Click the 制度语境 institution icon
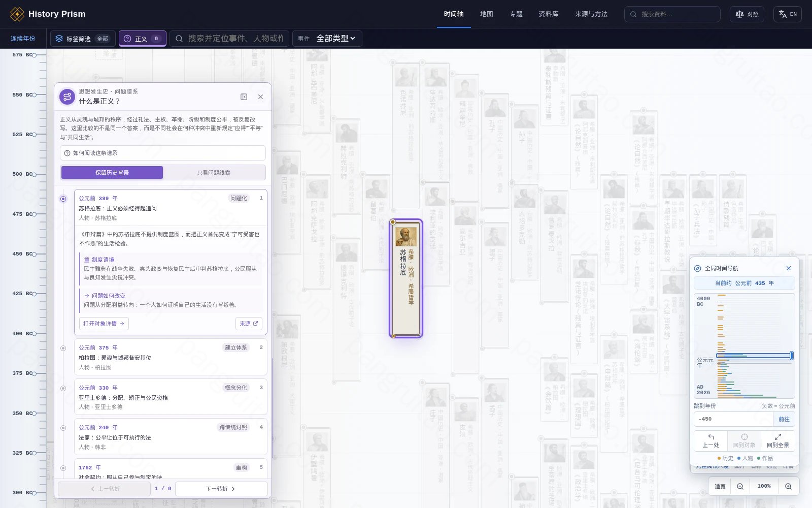 (x=87, y=260)
